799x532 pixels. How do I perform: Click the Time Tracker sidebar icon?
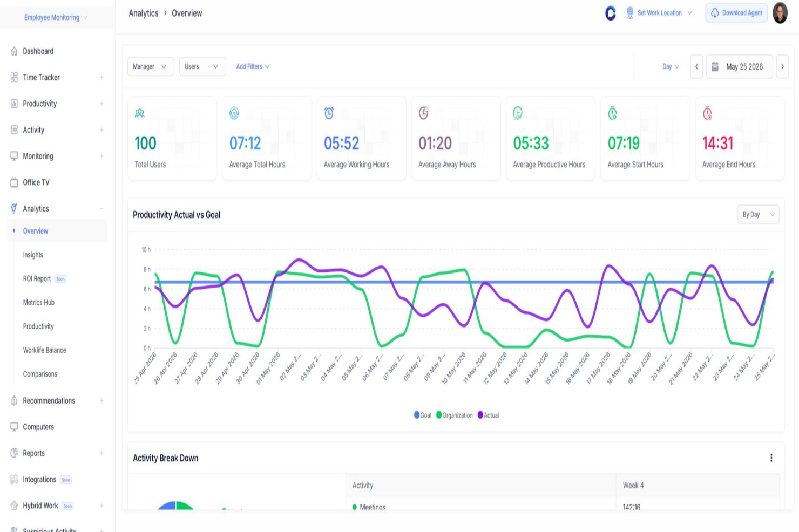pyautogui.click(x=14, y=77)
